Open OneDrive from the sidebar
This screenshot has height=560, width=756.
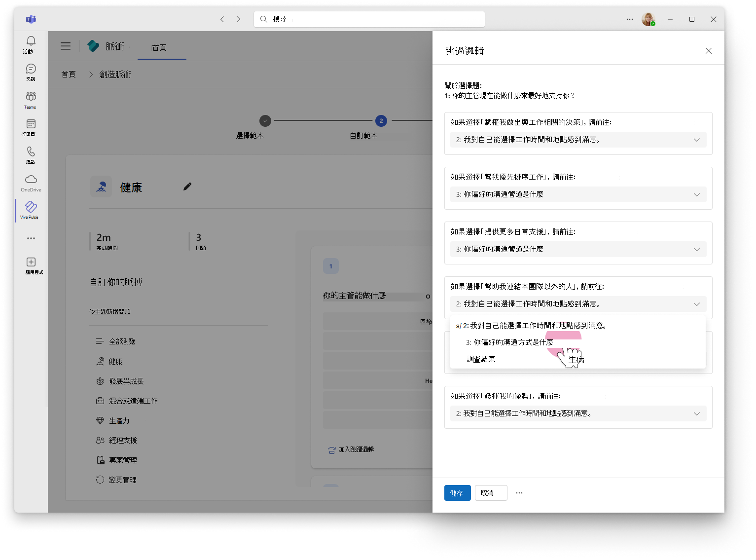click(30, 182)
